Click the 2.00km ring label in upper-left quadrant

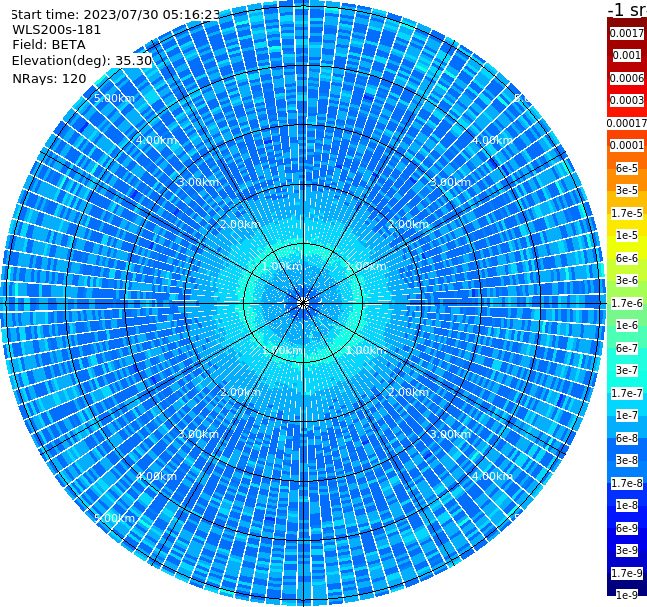click(x=240, y=224)
